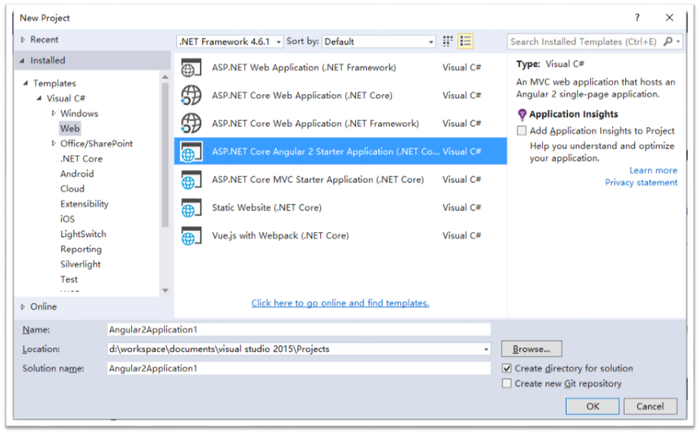Expand the Windows tree node
The height and width of the screenshot is (434, 700).
pyautogui.click(x=54, y=113)
